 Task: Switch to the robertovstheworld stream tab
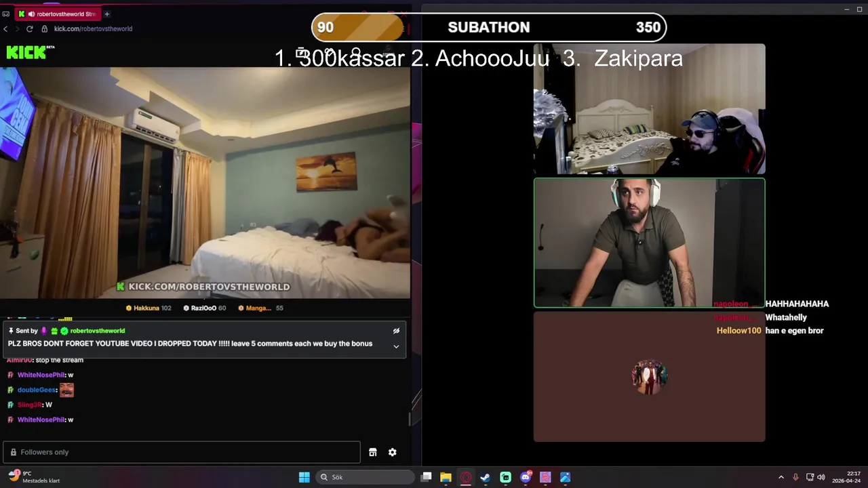click(x=57, y=14)
